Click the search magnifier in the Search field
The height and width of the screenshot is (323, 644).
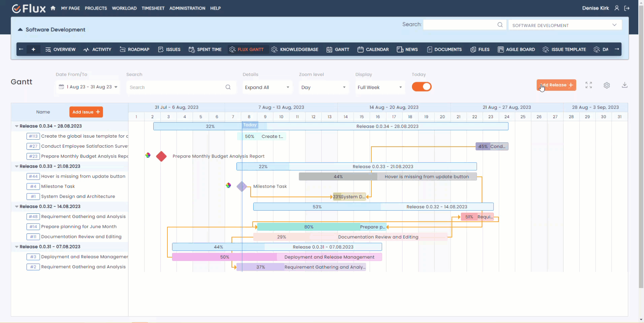point(228,87)
